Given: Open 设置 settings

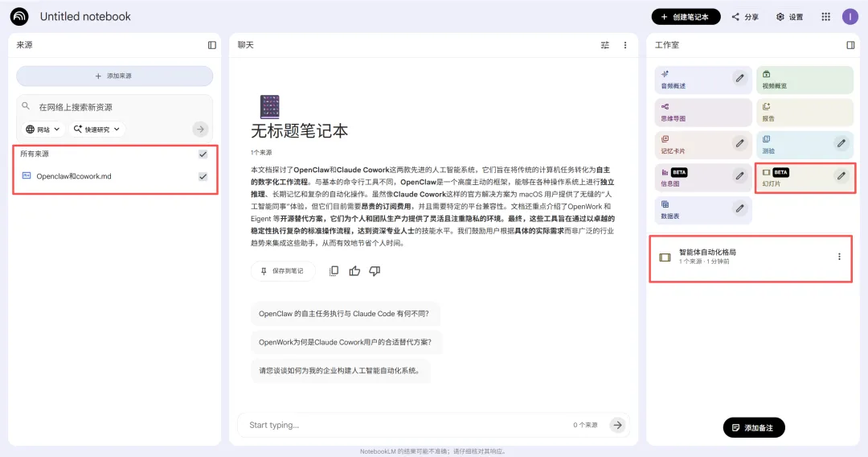Looking at the screenshot, I should coord(790,17).
